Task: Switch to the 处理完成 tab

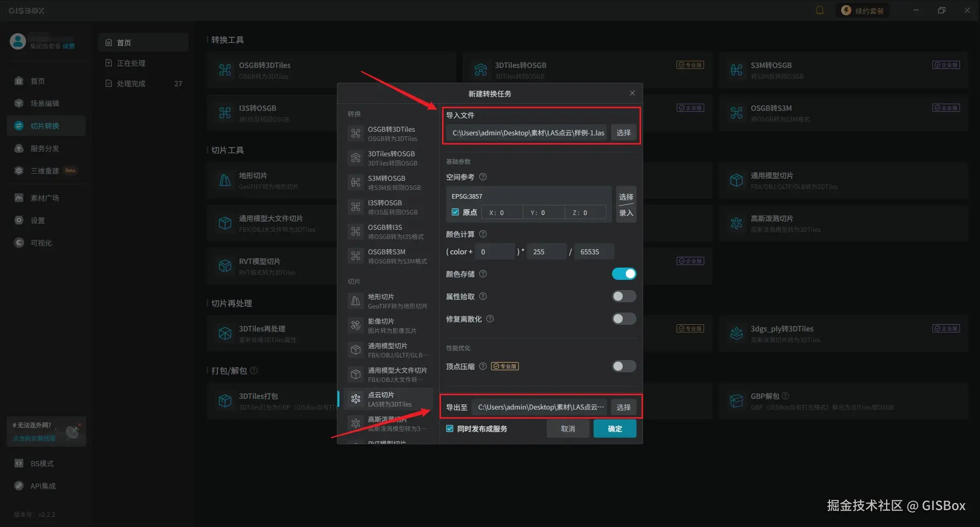Action: pyautogui.click(x=143, y=83)
